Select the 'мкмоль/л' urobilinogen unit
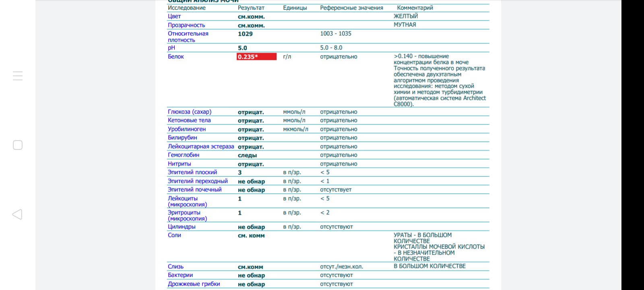644x290 pixels. pyautogui.click(x=295, y=129)
